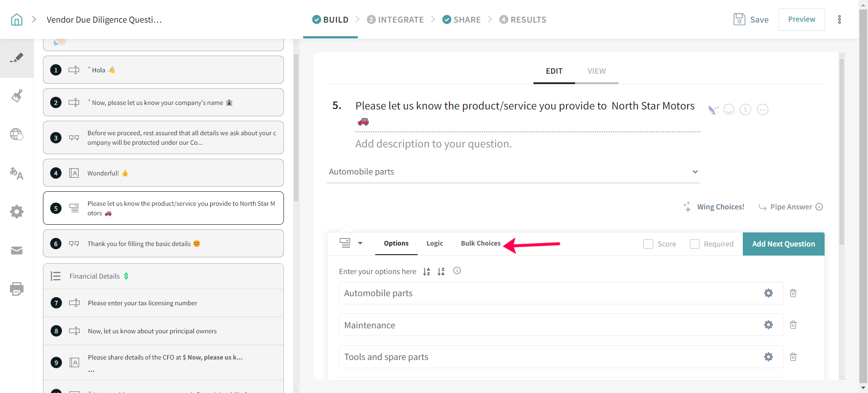This screenshot has width=868, height=393.
Task: Click the Preview button
Action: point(801,19)
